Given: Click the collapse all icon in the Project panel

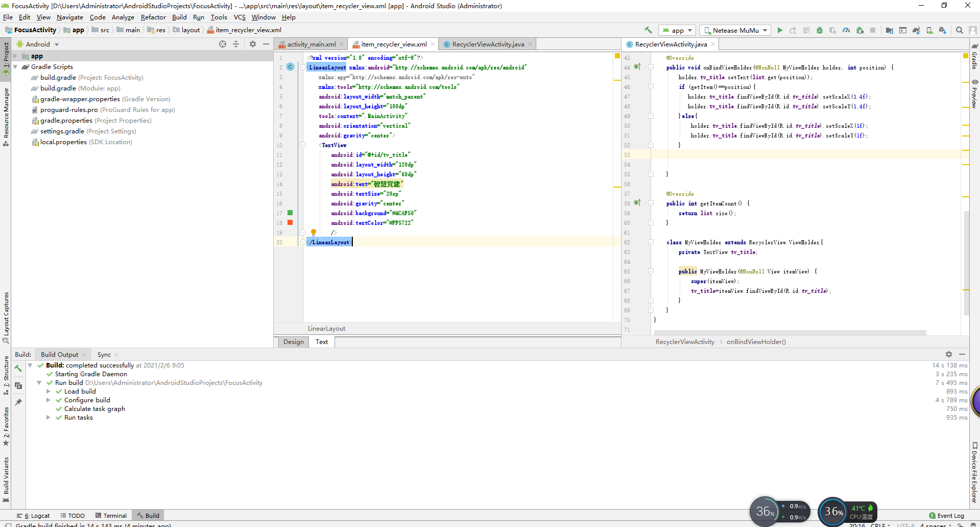Looking at the screenshot, I should click(236, 44).
